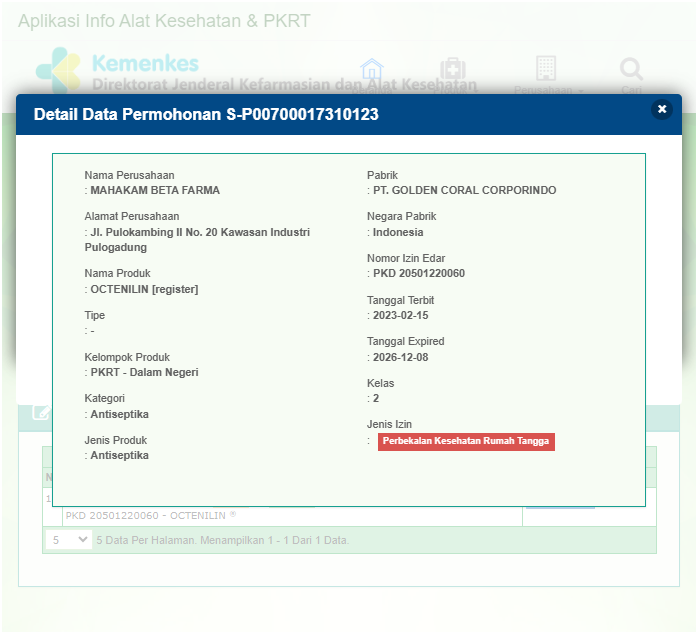Image resolution: width=698 pixels, height=634 pixels.
Task: Click factory name PT. GOLDEN CORAL CORPORINDO
Action: point(464,190)
